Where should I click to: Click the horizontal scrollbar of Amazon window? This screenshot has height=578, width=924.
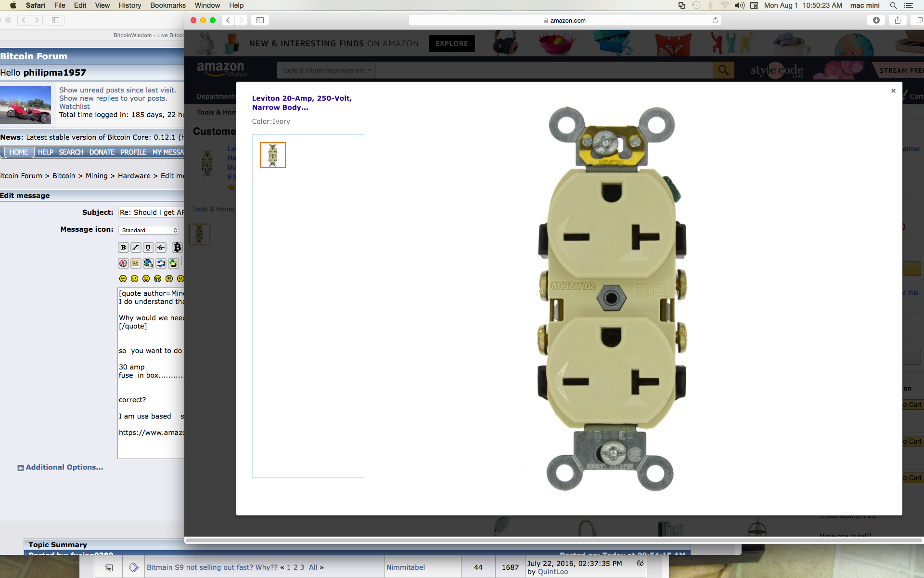tap(553, 540)
